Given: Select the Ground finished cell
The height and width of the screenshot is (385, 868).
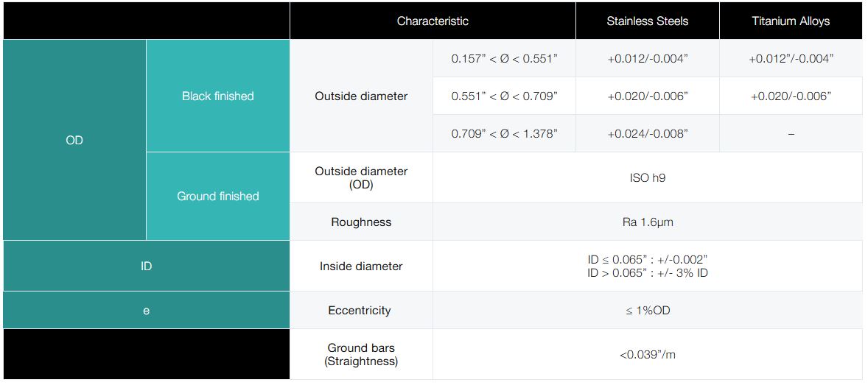Looking at the screenshot, I should pos(217,196).
